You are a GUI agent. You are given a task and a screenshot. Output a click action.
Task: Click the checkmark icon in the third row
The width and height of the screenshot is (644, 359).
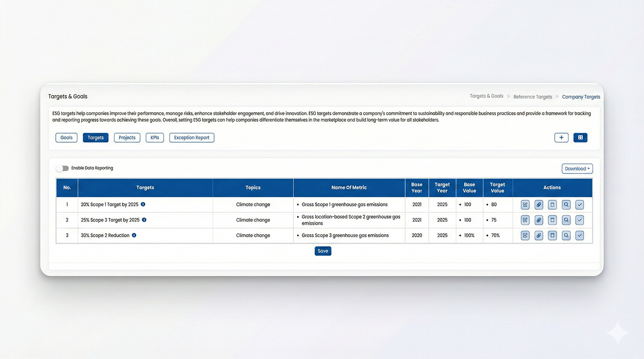pos(580,235)
